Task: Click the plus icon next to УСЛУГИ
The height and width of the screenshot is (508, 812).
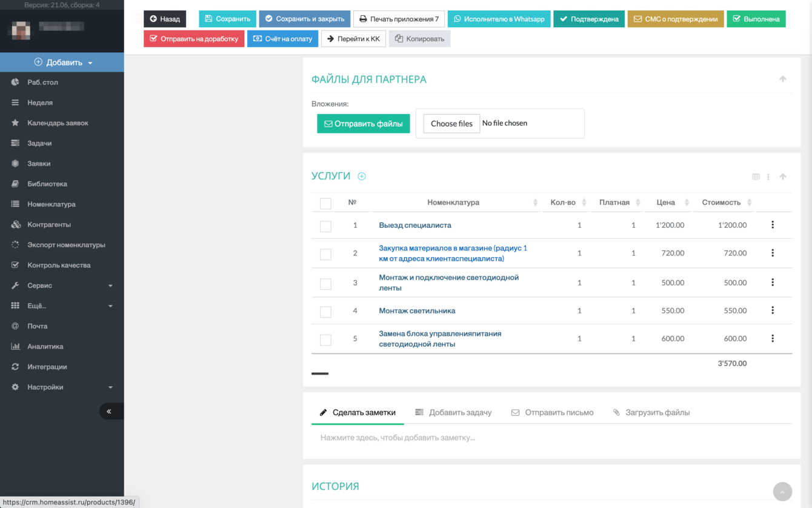Action: tap(362, 176)
